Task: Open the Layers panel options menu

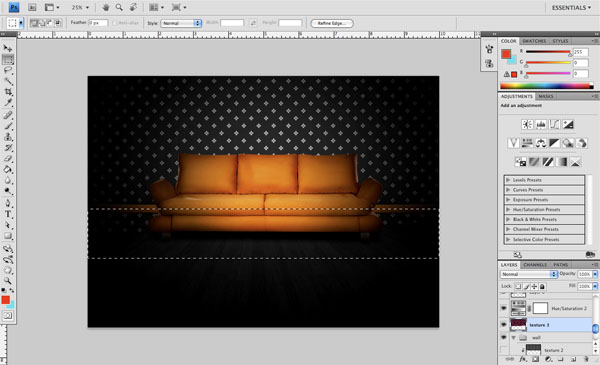Action: coord(595,265)
